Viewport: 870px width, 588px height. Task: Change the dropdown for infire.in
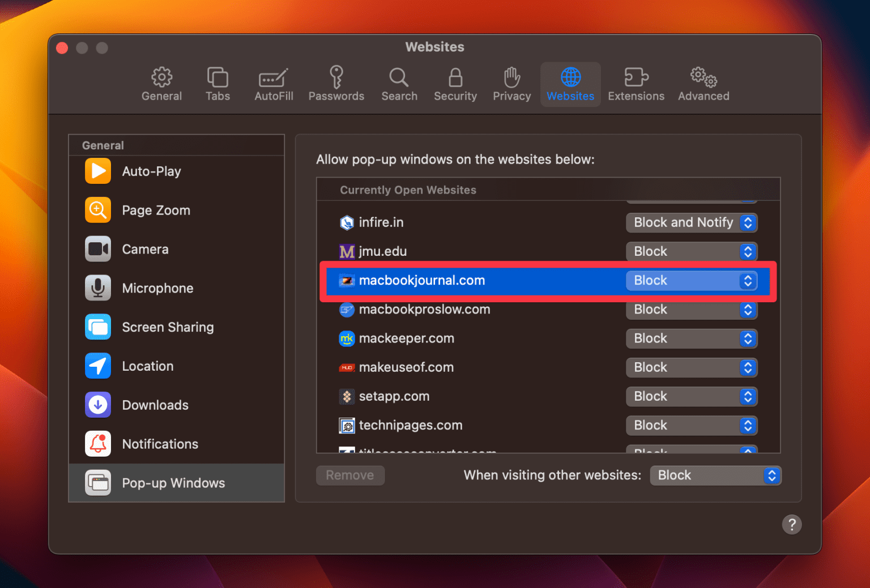click(692, 222)
